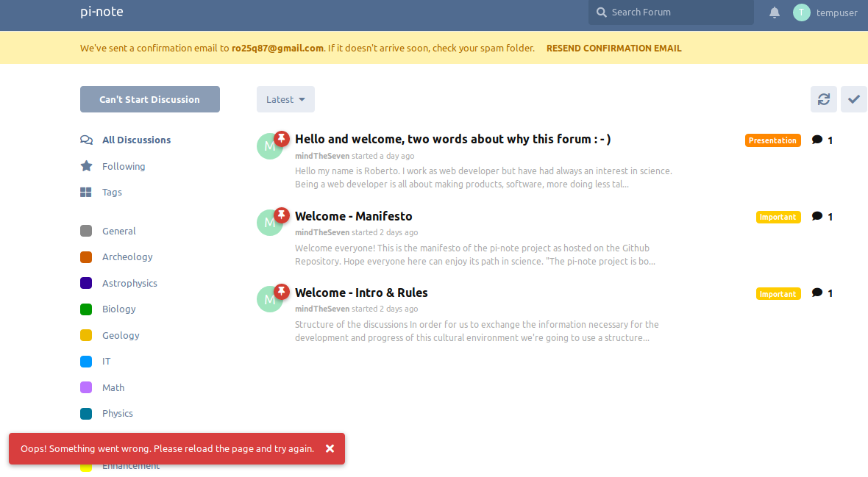
Task: Open the notifications bell
Action: point(774,12)
